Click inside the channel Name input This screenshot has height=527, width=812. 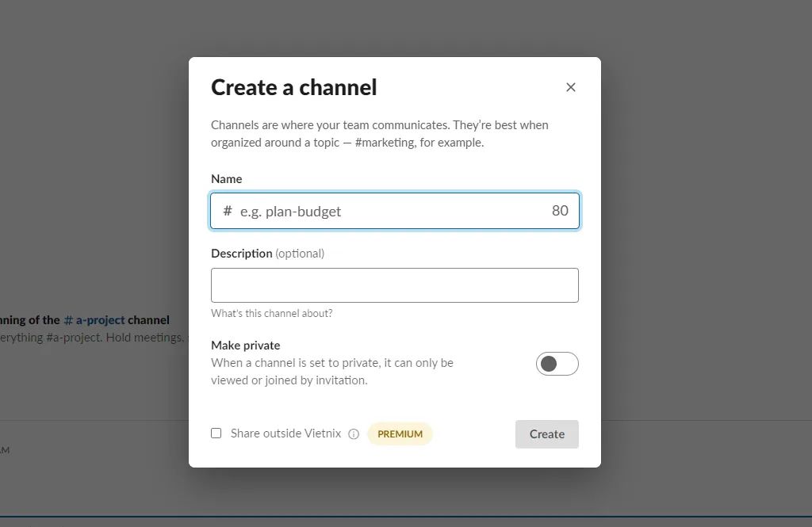[381, 211]
